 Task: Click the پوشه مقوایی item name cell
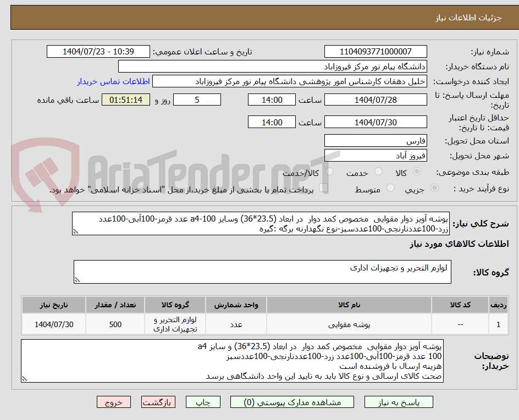(349, 324)
